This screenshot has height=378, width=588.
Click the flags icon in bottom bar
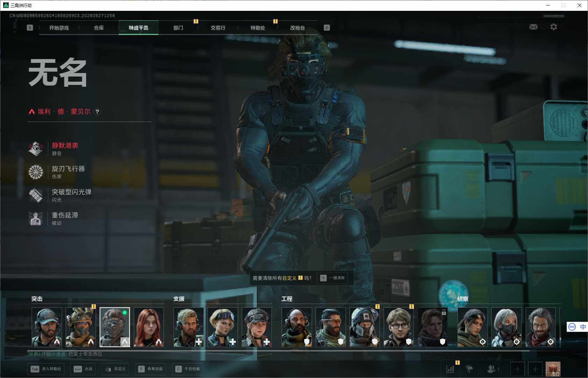469,369
